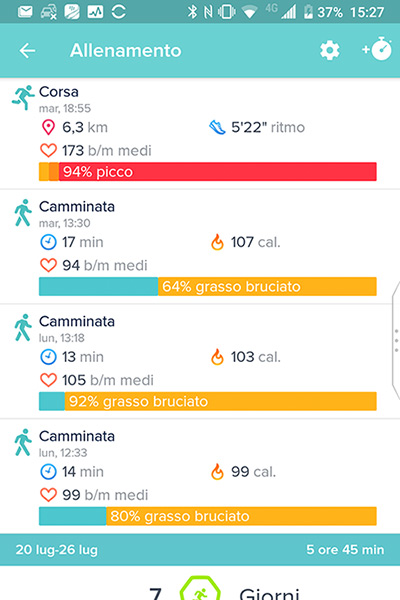The image size is (400, 600).
Task: Open the Camminata entry with 103 cal.
Action: point(200,362)
